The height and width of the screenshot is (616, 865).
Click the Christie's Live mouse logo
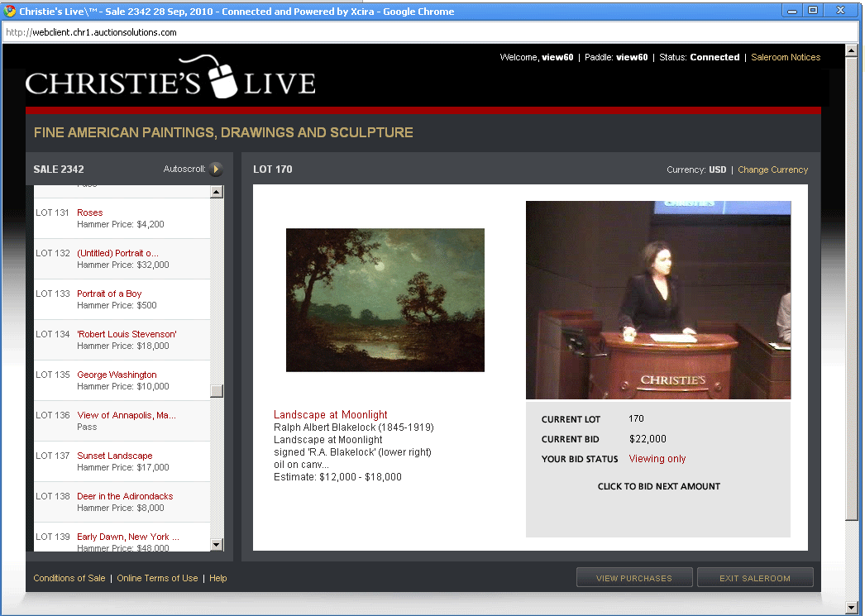170,77
